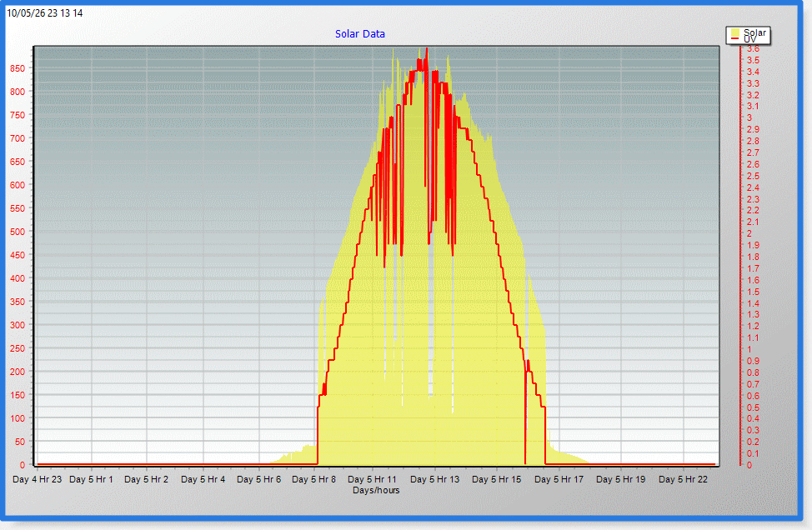Viewport: 812px width, 530px height.
Task: Click the 650 value on solar axis
Action: pos(17,162)
